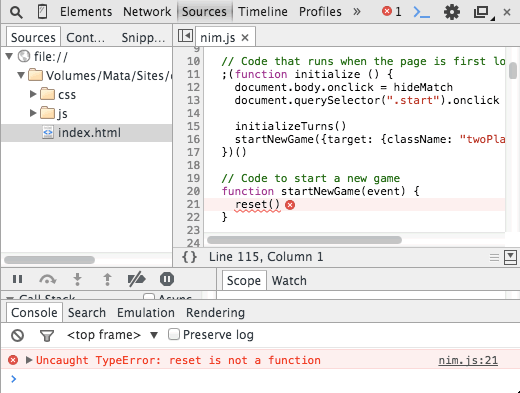Expand the Uncaught TypeError message
This screenshot has height=393, width=520.
pos(29,360)
